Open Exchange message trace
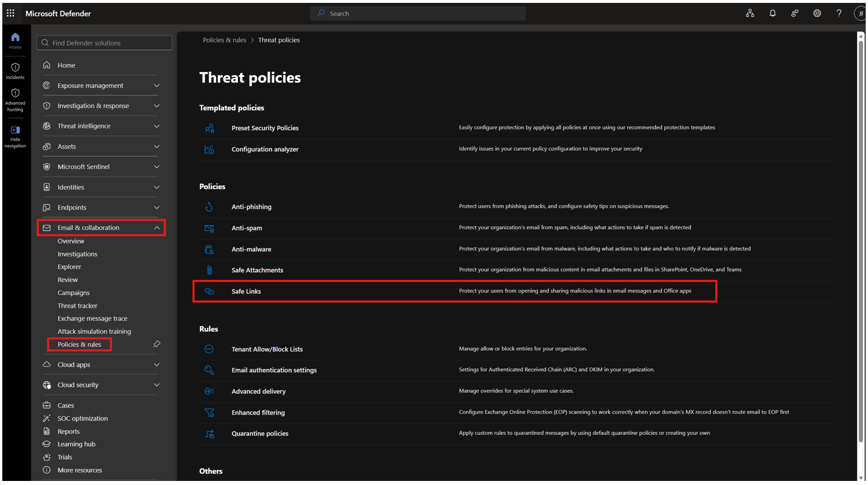The height and width of the screenshot is (485, 868). click(92, 318)
